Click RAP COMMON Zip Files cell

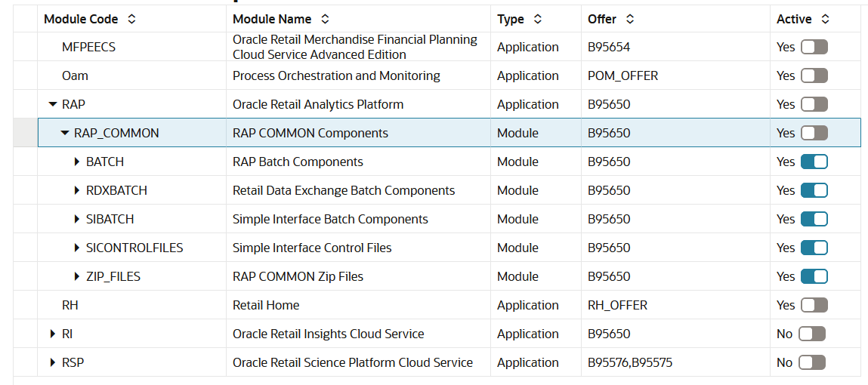tap(358, 276)
